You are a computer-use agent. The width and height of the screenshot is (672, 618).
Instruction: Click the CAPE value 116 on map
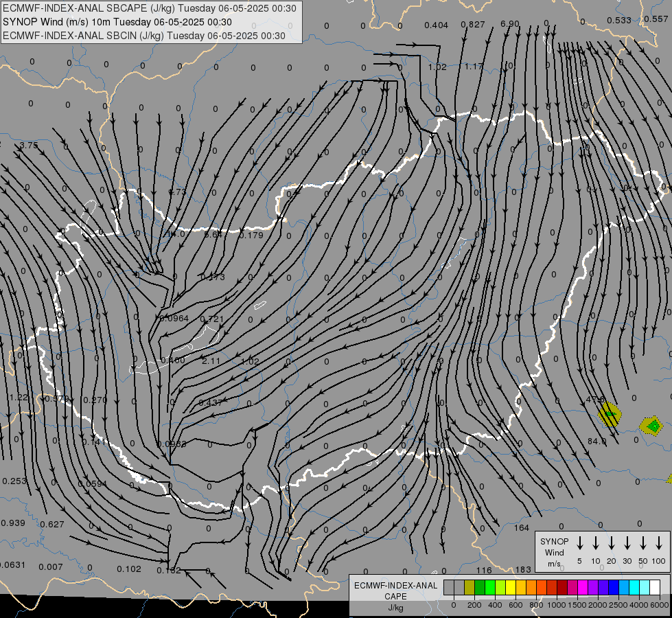pos(485,571)
